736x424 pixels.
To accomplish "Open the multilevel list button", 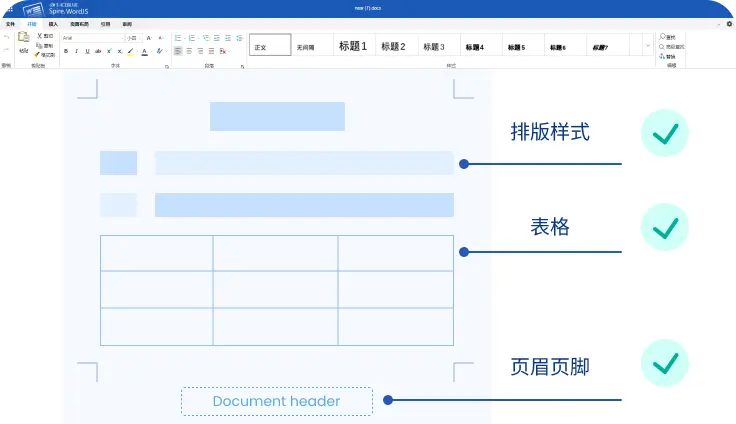I will point(206,38).
